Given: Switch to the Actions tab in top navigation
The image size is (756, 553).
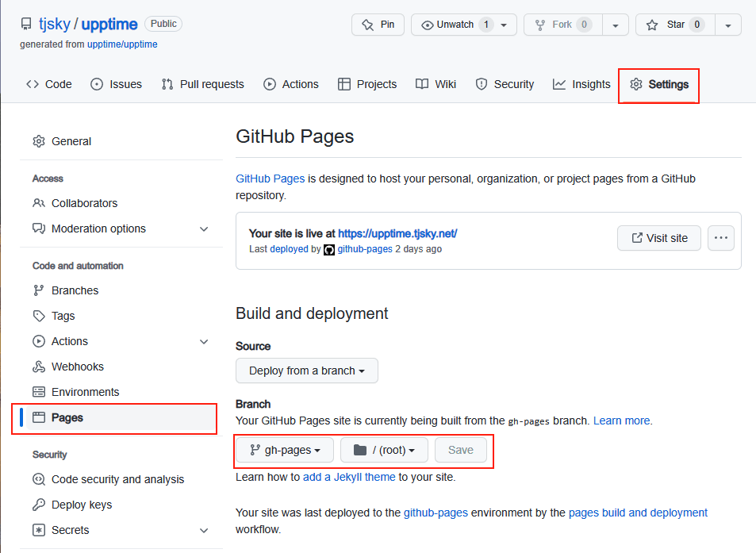Looking at the screenshot, I should (x=290, y=84).
